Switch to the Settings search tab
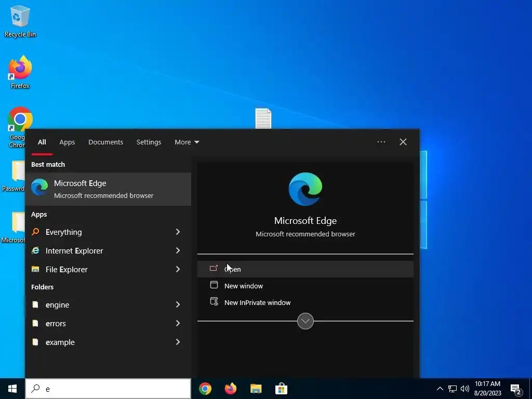Screen dimensions: 532x399 tap(149, 142)
